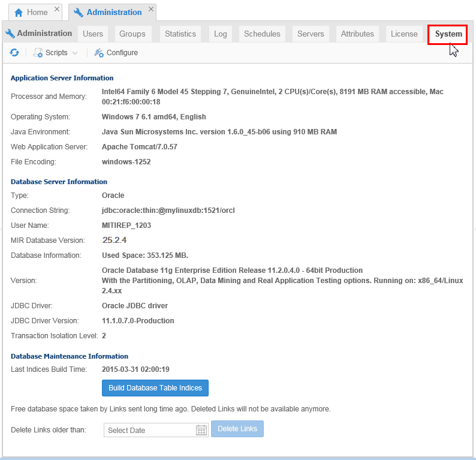Click the wrench icon on the Administration tab

coord(79,13)
